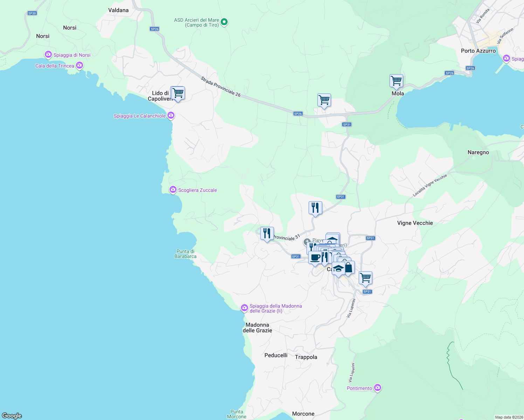Click the green ASD Arcieri del Mare marker
The height and width of the screenshot is (420, 524).
coord(223,21)
